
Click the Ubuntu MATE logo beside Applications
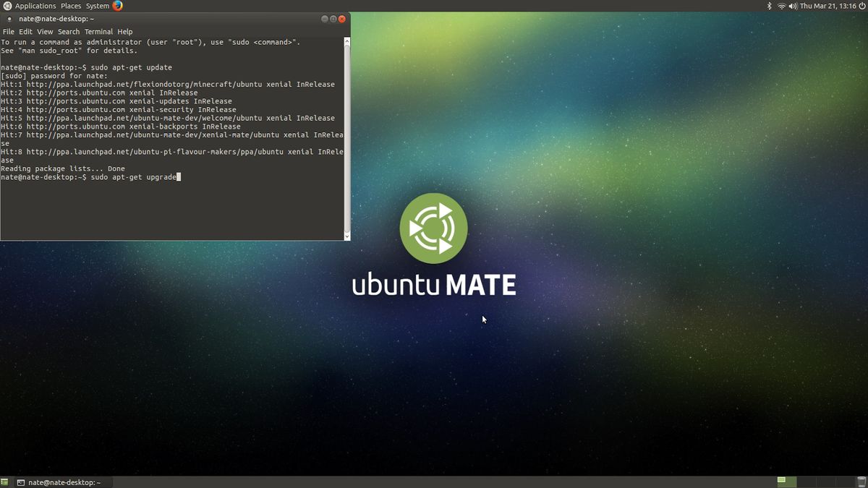(7, 6)
